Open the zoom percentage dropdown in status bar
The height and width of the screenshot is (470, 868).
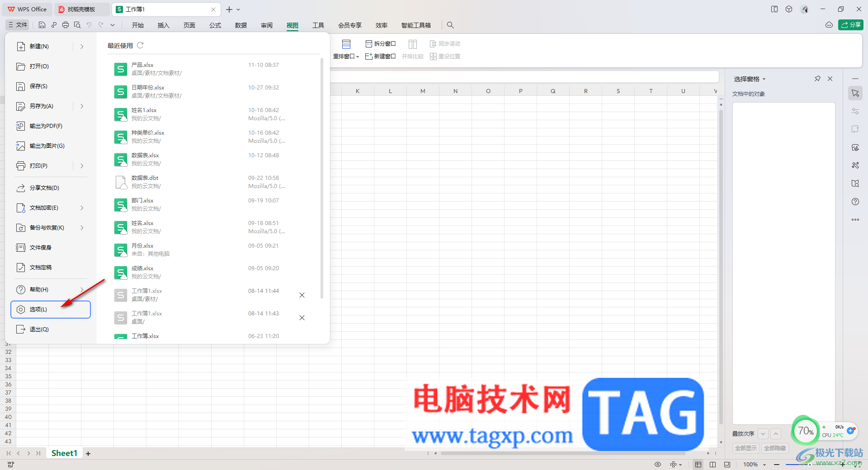764,465
